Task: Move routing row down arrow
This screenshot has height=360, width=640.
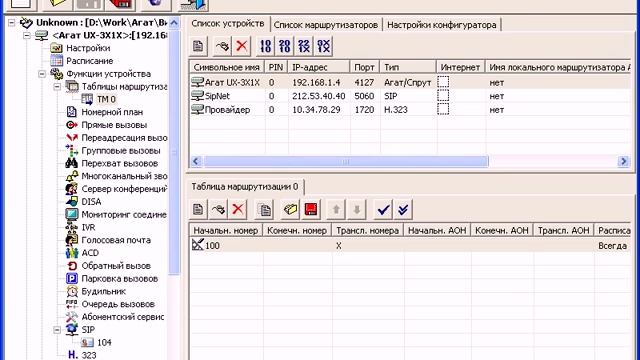Action: (x=356, y=209)
